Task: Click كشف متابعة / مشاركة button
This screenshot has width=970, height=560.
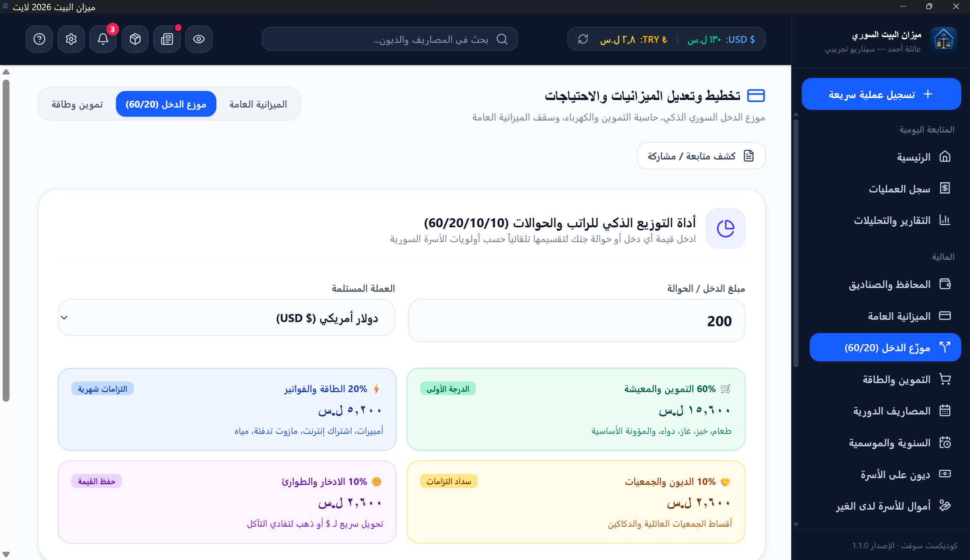Action: coord(701,156)
